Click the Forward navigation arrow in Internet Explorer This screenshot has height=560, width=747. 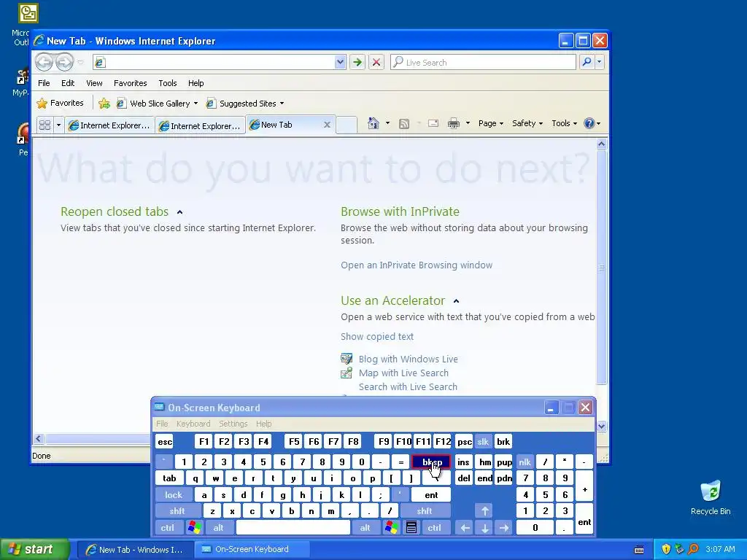click(64, 62)
